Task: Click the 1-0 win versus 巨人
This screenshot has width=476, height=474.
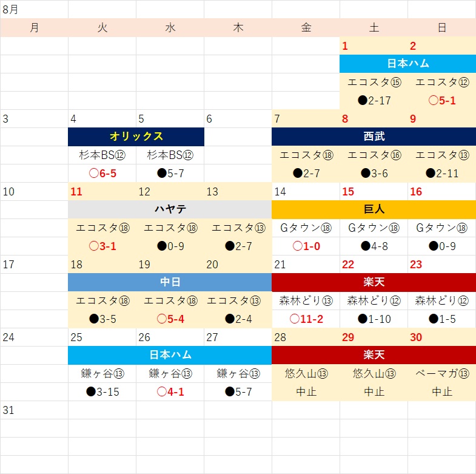Action: (x=306, y=246)
